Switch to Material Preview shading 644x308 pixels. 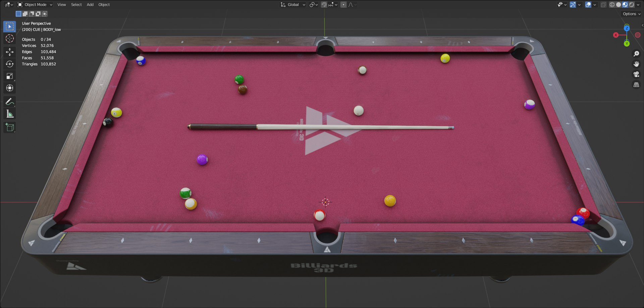tap(625, 5)
